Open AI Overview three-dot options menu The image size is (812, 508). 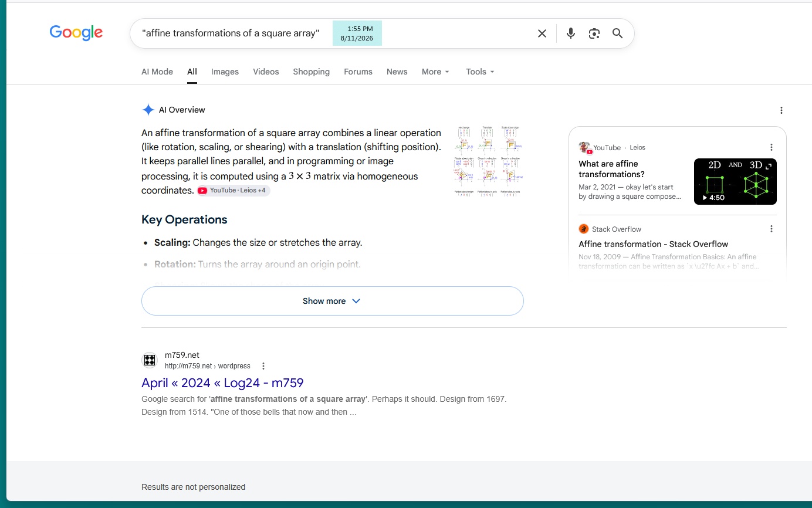tap(781, 110)
